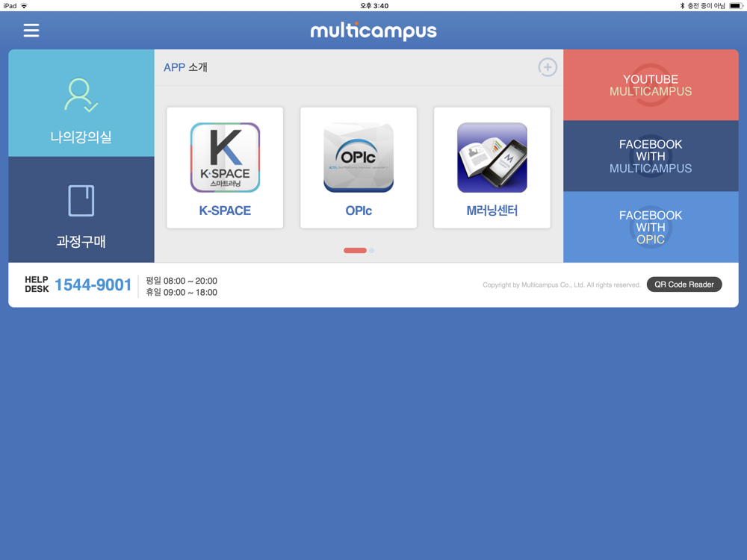
Task: Open the OPIc app icon
Action: (x=359, y=158)
